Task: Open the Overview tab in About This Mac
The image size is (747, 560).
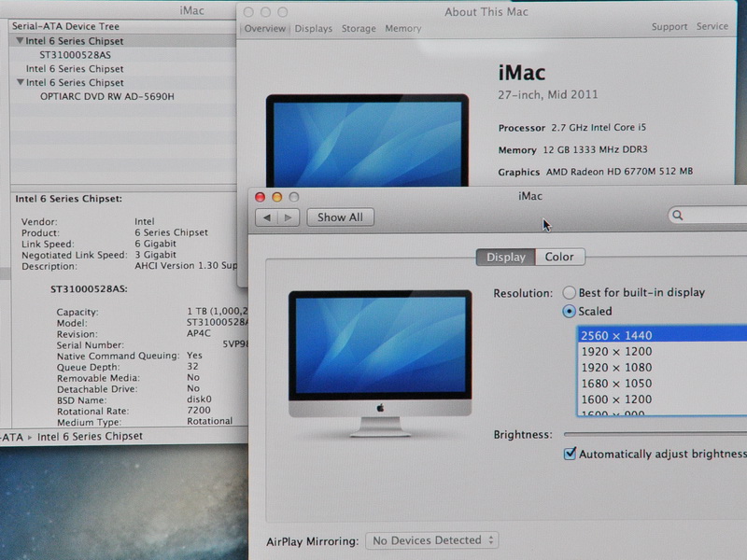Action: [x=265, y=29]
